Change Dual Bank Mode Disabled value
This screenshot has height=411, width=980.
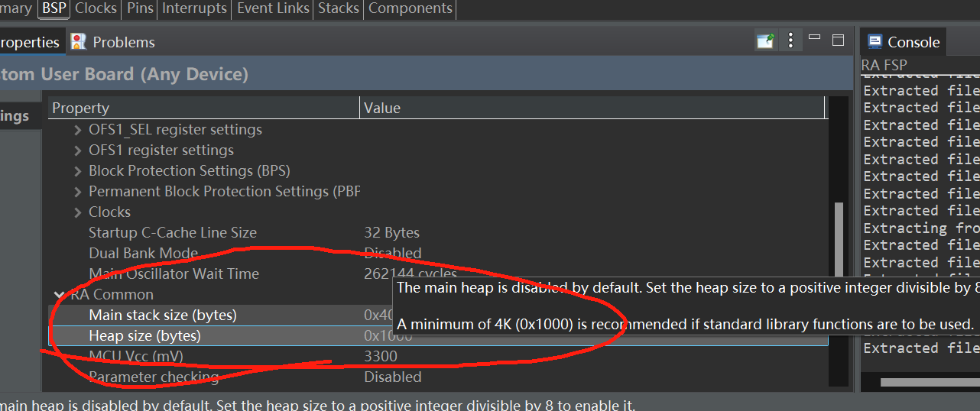[x=392, y=253]
